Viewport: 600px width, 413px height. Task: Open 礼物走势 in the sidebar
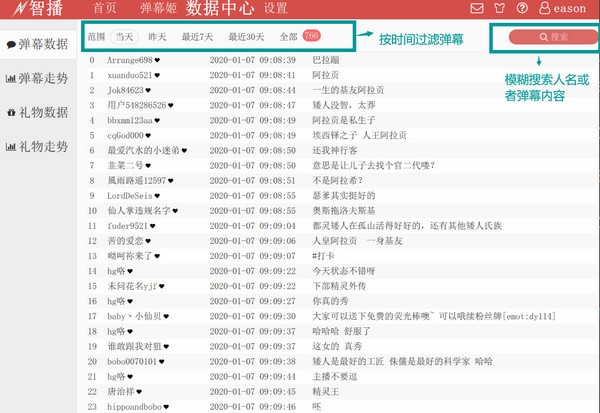pyautogui.click(x=37, y=146)
